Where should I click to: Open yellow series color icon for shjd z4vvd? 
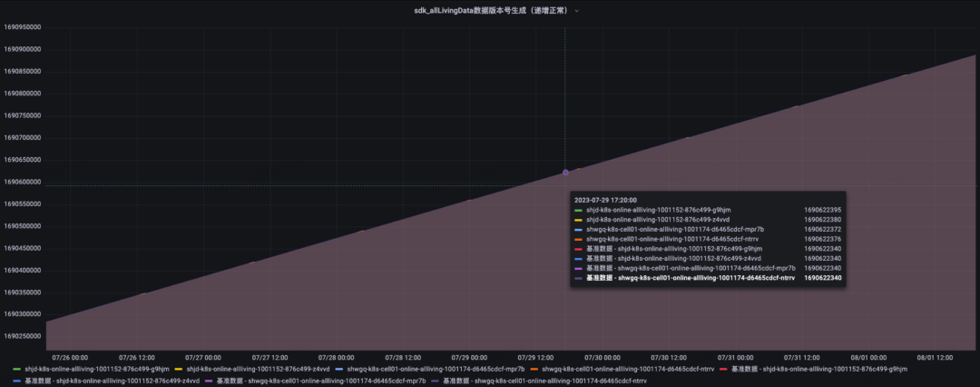(x=179, y=369)
